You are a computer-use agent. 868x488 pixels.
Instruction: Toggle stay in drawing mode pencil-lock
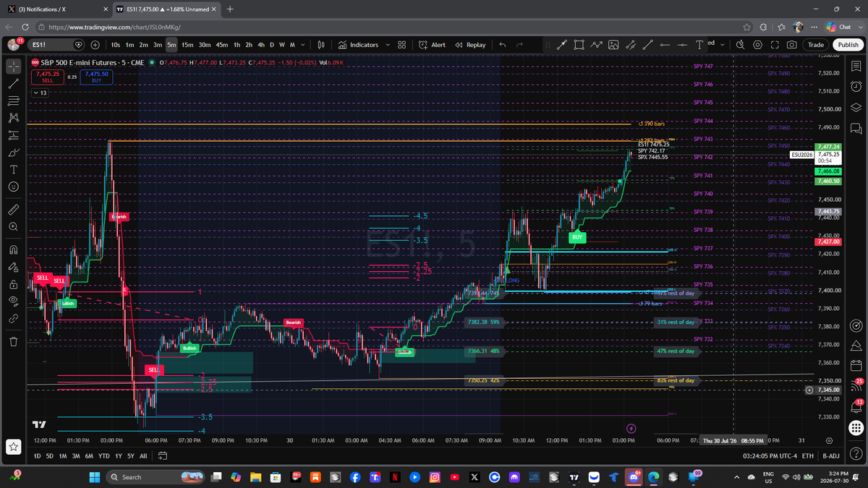coord(13,267)
